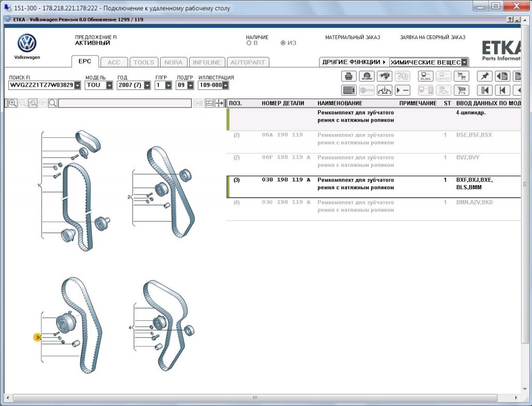Click callout 4 on the illustration
Image resolution: width=532 pixels, height=406 pixels.
130,328
